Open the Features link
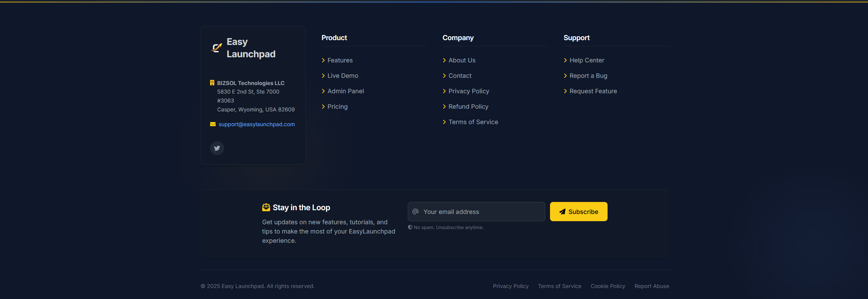The height and width of the screenshot is (299, 868). [340, 60]
